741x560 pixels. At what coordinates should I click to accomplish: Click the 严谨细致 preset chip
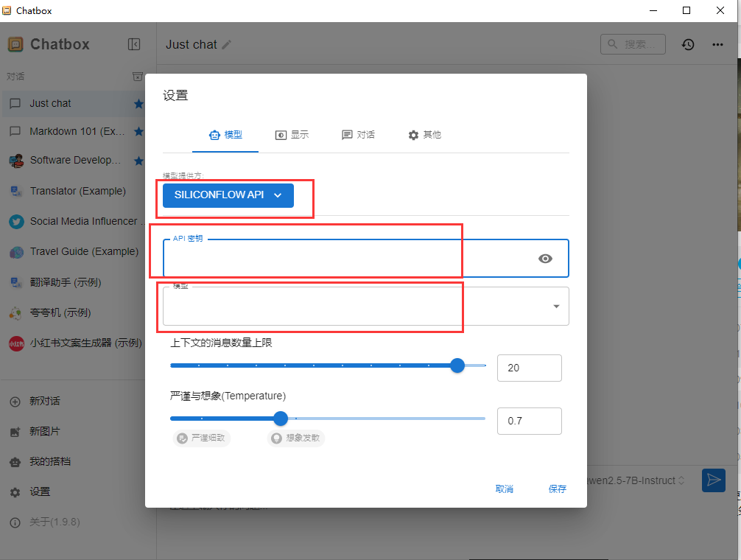[202, 438]
